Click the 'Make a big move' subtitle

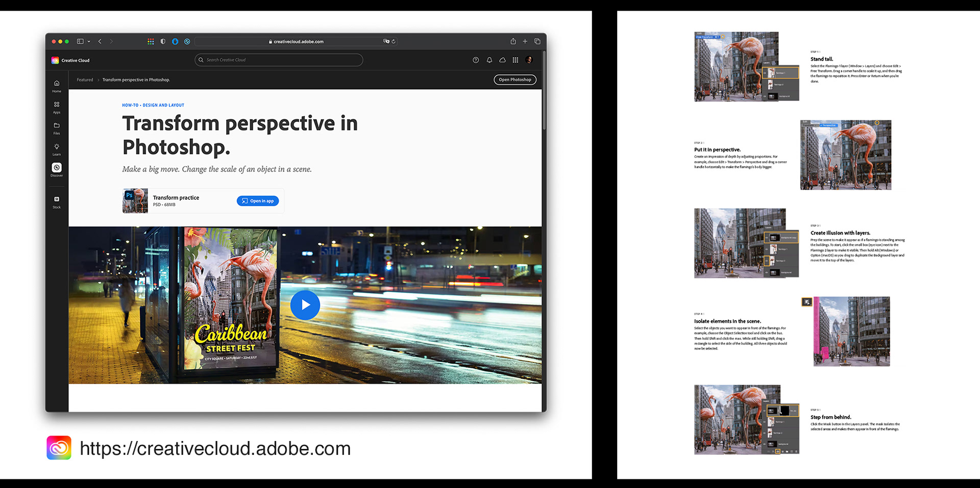click(x=217, y=169)
